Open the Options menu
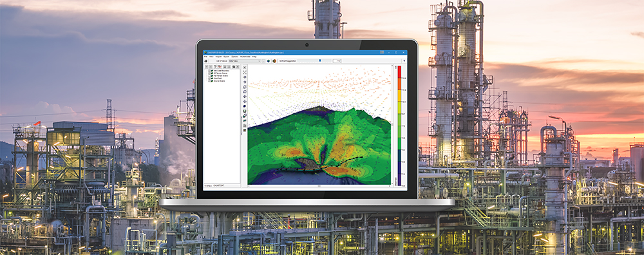The width and height of the screenshot is (644, 255). click(x=234, y=57)
